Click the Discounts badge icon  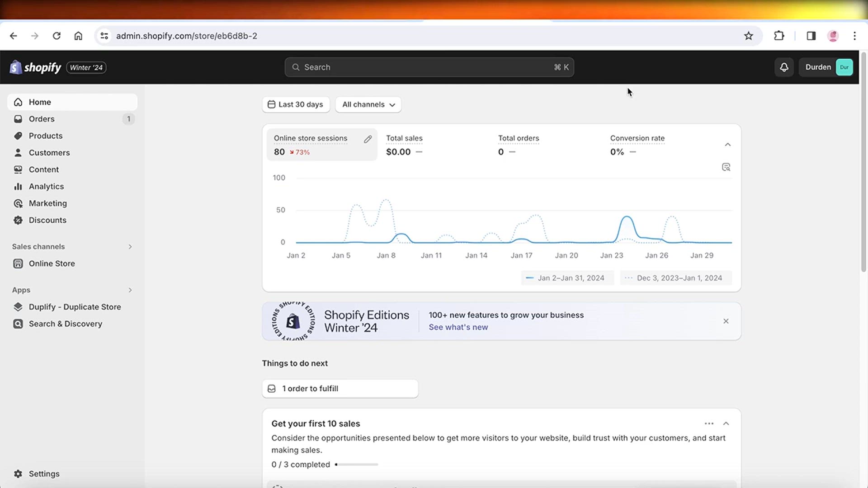[18, 220]
